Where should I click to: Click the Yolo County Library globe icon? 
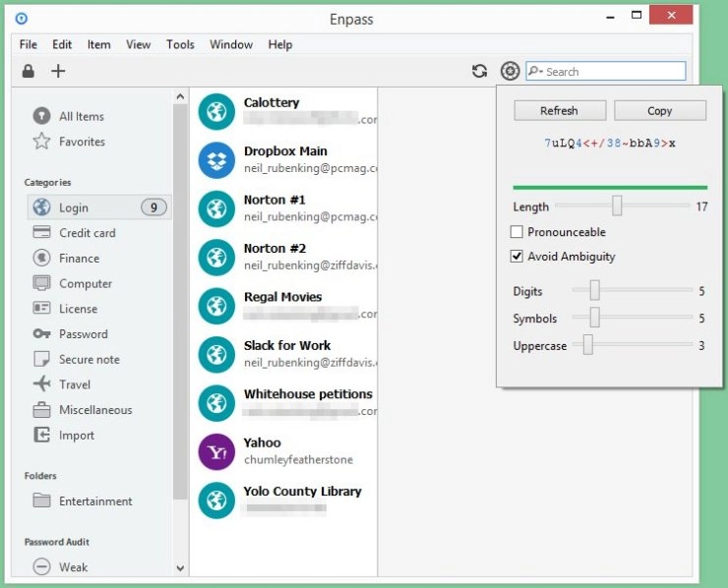tap(216, 500)
